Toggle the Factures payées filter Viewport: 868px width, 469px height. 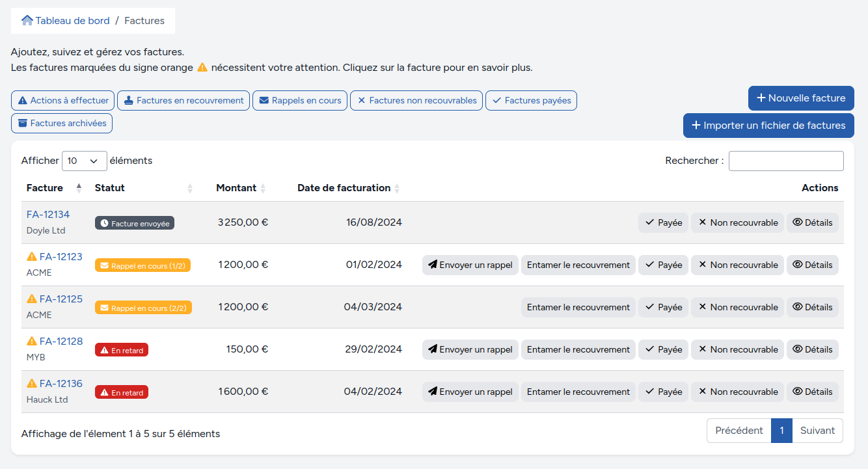[531, 101]
